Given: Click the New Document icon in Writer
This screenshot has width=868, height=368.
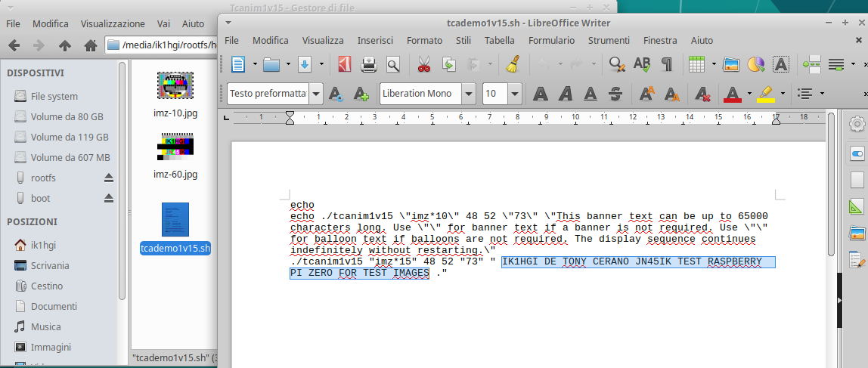Looking at the screenshot, I should 238,64.
